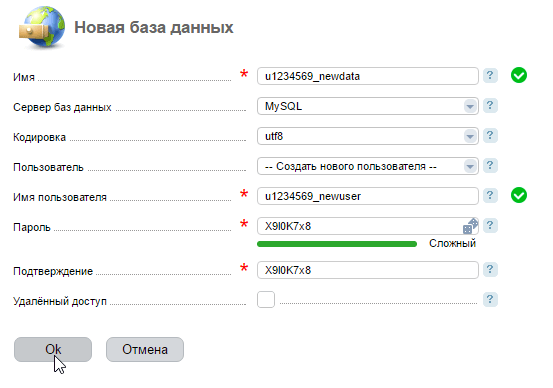Expand the MySQL database server dropdown

(x=368, y=106)
